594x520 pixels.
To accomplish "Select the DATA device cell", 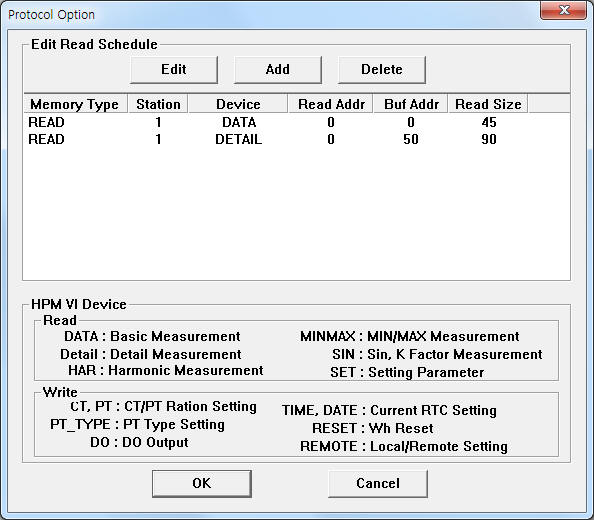I will click(239, 122).
